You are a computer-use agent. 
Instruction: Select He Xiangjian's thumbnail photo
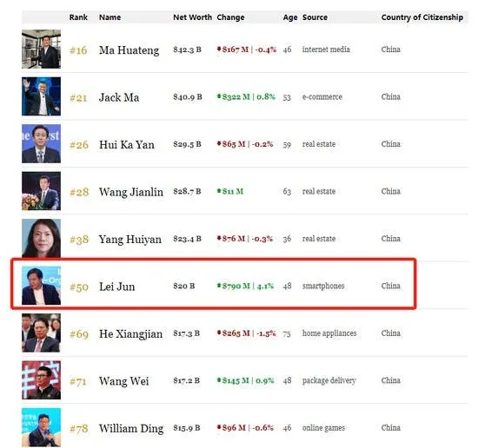pyautogui.click(x=41, y=333)
